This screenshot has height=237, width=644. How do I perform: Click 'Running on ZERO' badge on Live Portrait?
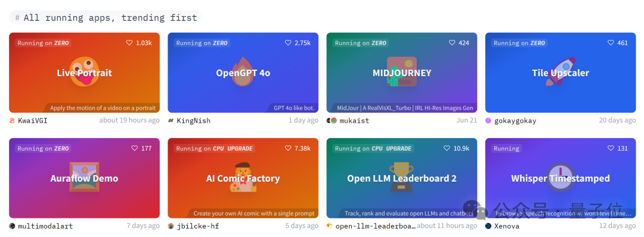coord(43,43)
